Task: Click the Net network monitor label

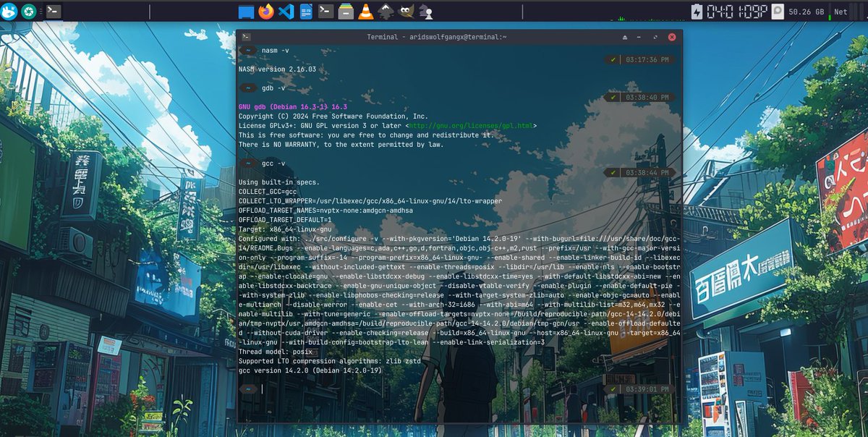Action: [x=841, y=12]
